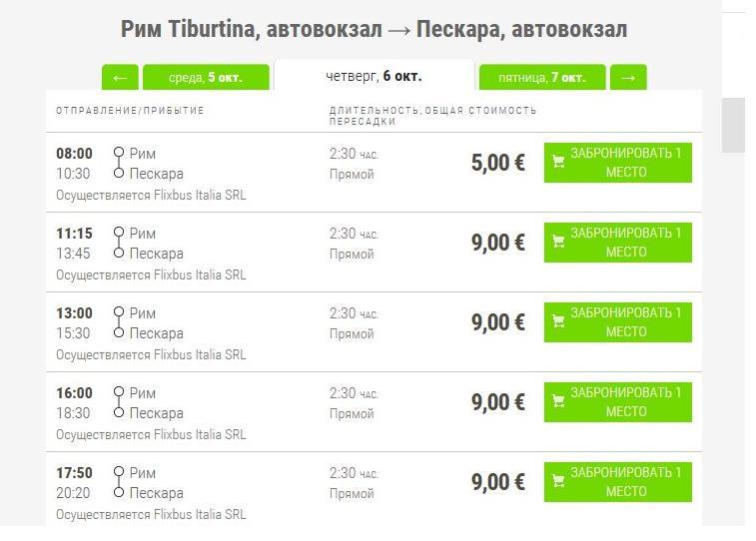Click the previous day left arrow button
This screenshot has height=541, width=756.
coord(120,78)
